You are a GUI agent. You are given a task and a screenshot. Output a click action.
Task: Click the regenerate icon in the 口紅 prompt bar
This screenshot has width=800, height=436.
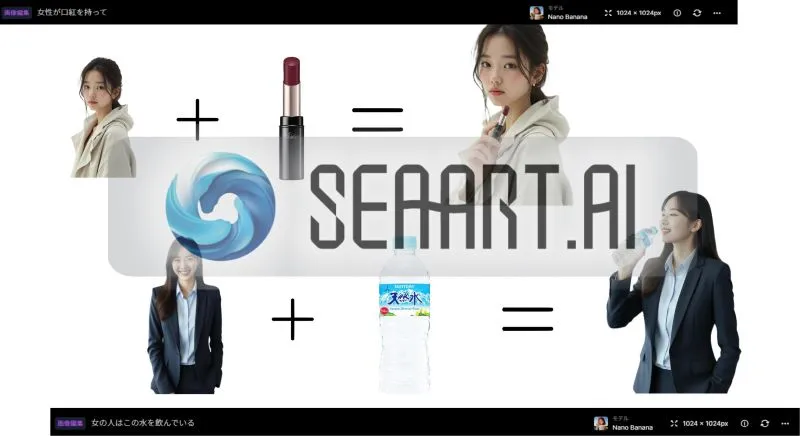click(x=697, y=13)
